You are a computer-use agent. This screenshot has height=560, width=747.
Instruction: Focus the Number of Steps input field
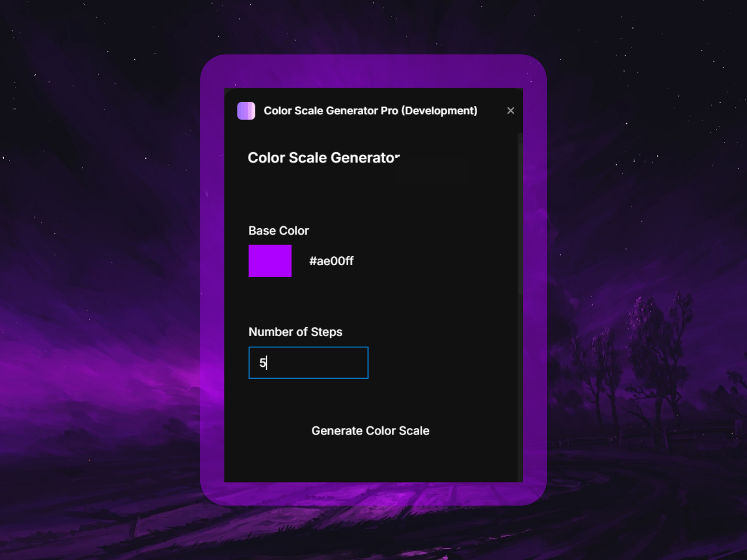click(x=308, y=363)
